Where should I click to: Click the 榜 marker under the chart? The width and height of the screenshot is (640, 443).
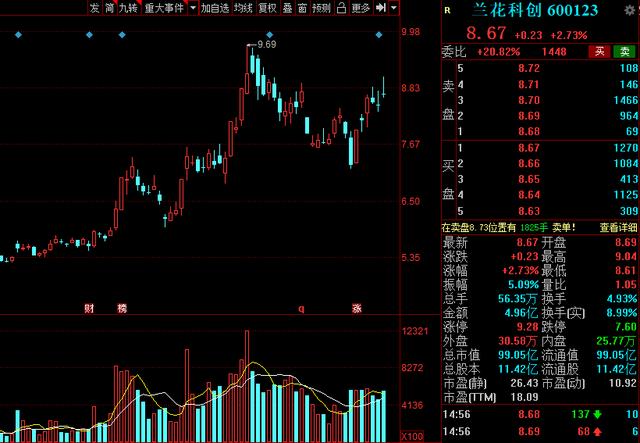pyautogui.click(x=122, y=308)
